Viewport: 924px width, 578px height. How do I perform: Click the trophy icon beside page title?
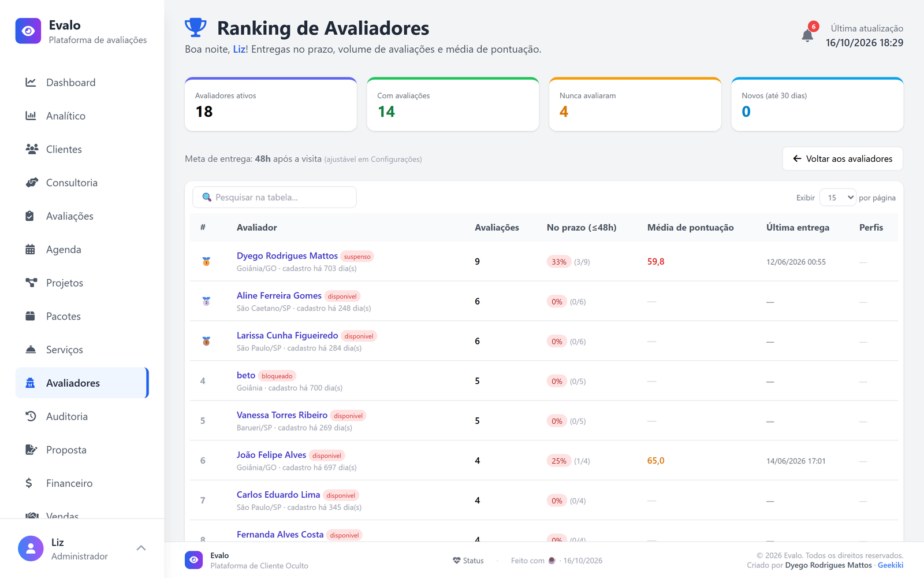pos(195,27)
